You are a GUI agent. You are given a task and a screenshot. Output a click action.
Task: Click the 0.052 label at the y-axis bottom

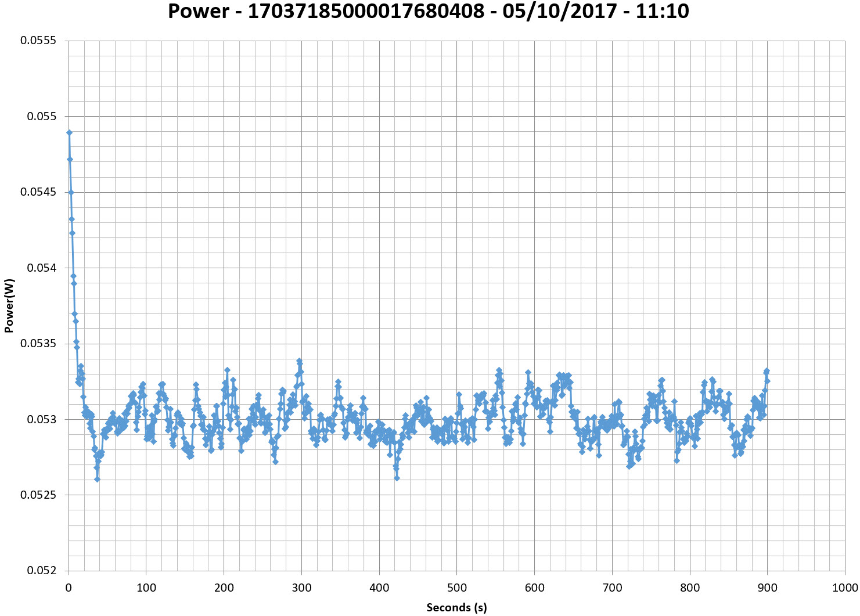(x=41, y=571)
